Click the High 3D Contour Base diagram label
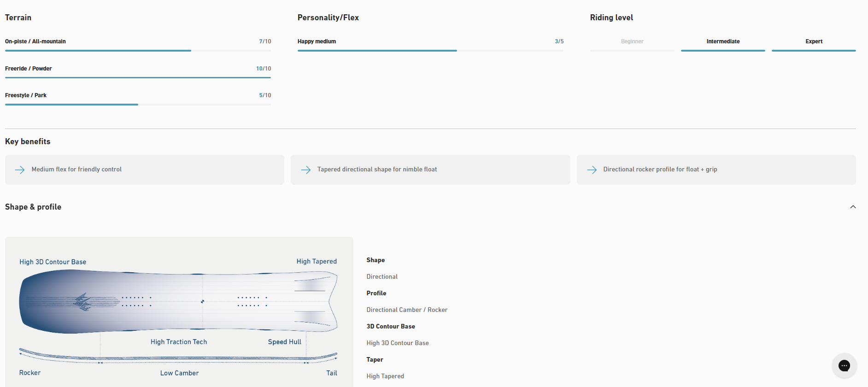868x387 pixels. pos(53,262)
